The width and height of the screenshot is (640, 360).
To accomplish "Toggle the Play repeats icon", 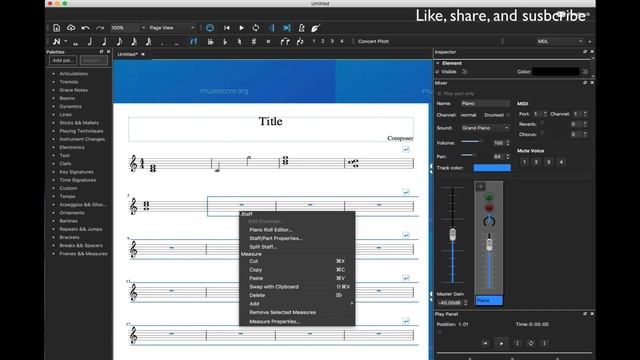I will click(x=271, y=28).
